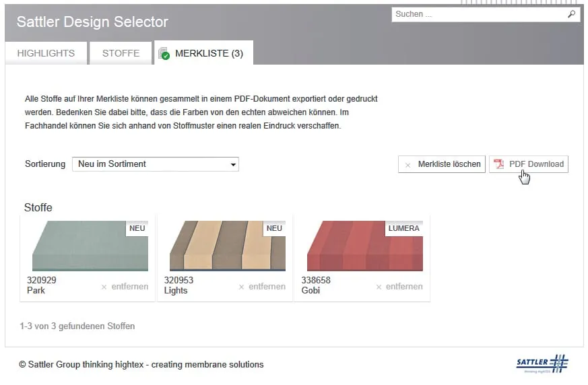Focus the Suchen search field
The image size is (588, 385).
[x=478, y=14]
